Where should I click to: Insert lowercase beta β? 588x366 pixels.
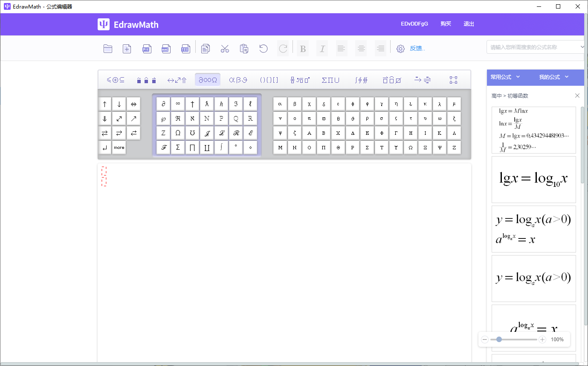295,104
